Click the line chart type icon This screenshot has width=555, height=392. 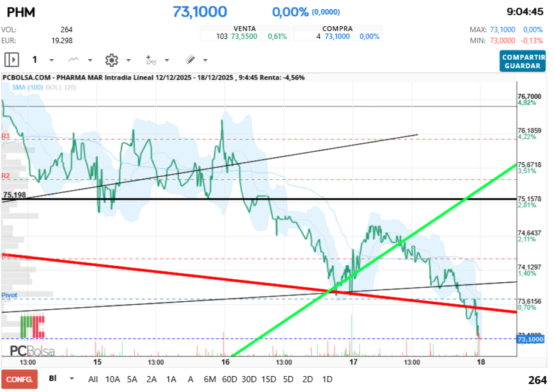tap(74, 60)
